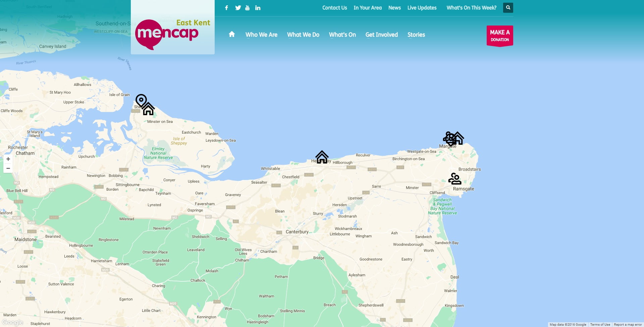Click the Sandwich label on the map
The width and height of the screenshot is (644, 327).
pyautogui.click(x=423, y=237)
